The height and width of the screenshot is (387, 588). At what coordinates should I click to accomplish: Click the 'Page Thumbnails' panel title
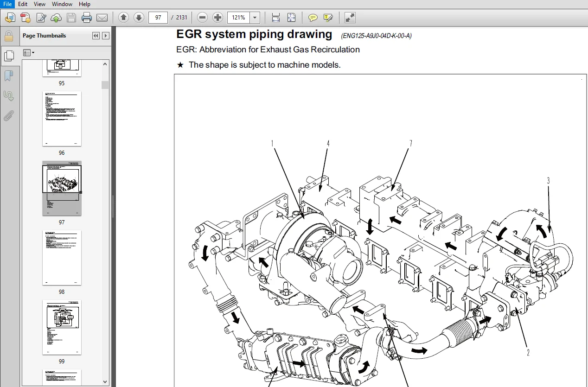click(x=44, y=36)
